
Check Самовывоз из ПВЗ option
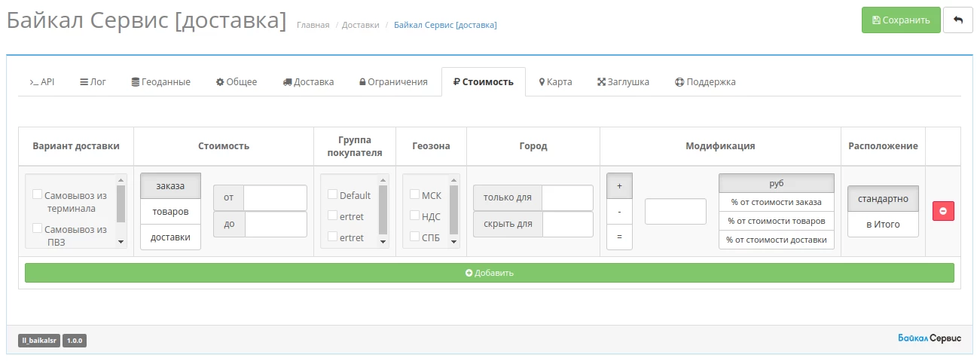pyautogui.click(x=37, y=228)
